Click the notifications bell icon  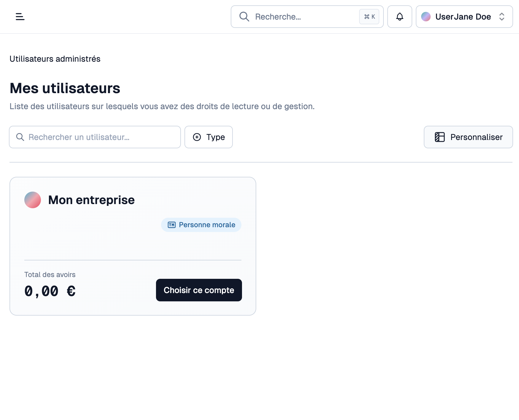pyautogui.click(x=399, y=17)
